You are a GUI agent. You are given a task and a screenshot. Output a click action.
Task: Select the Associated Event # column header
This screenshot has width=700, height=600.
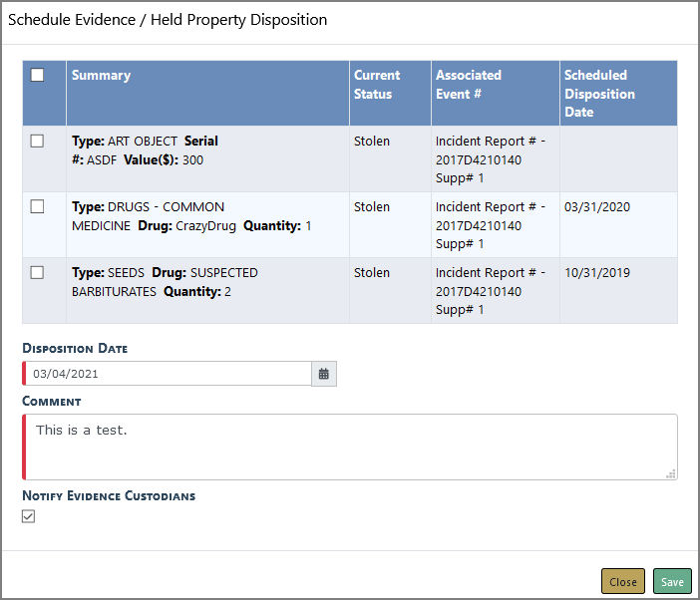(469, 85)
